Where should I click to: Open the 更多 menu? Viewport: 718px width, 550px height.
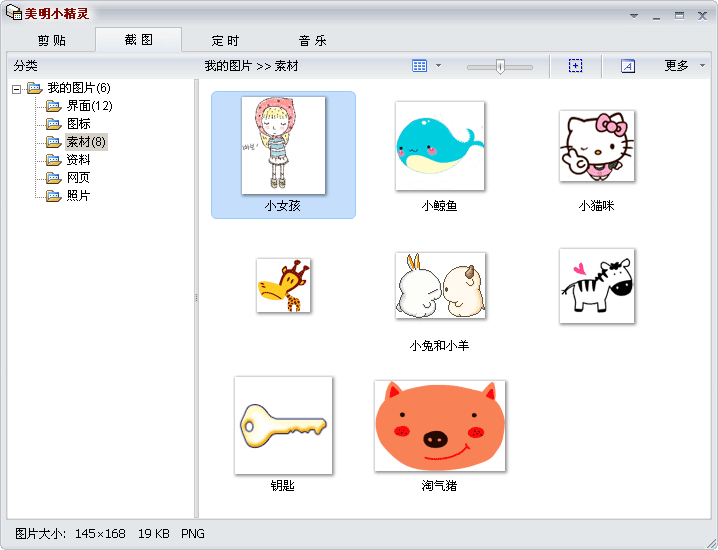coord(676,65)
